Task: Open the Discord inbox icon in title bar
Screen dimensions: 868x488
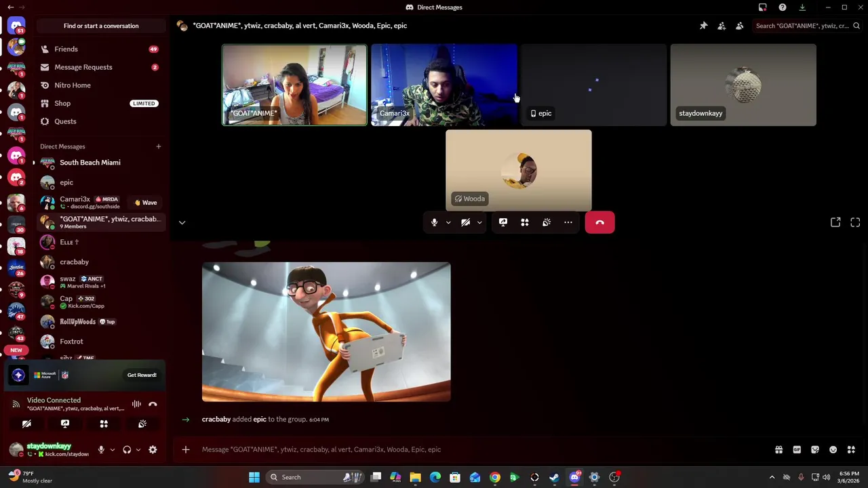Action: tap(762, 7)
